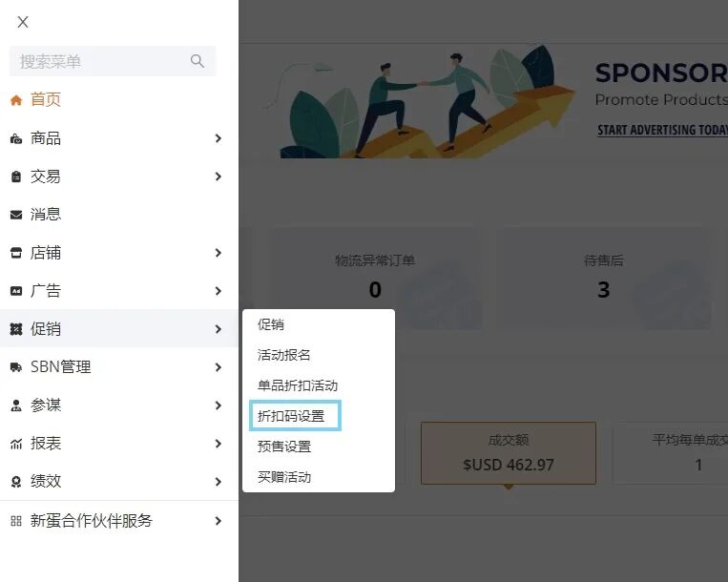Open 单品折扣活动 from the submenu

[298, 385]
